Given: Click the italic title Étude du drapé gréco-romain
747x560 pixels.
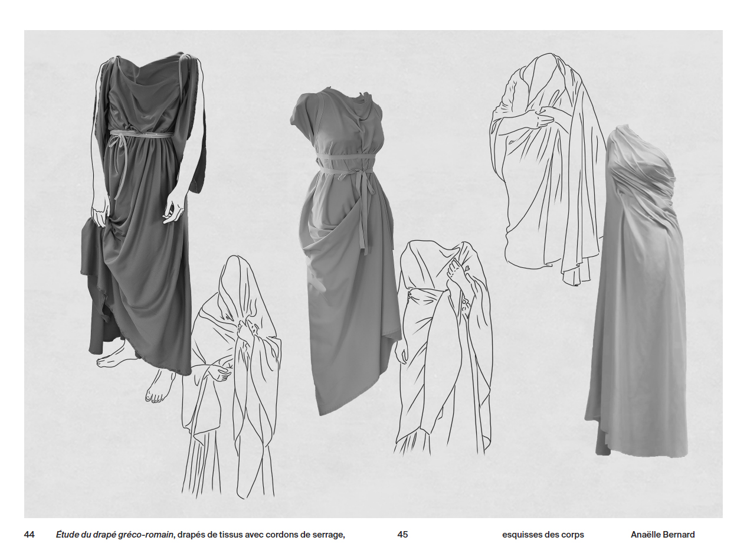Looking at the screenshot, I should 115,535.
